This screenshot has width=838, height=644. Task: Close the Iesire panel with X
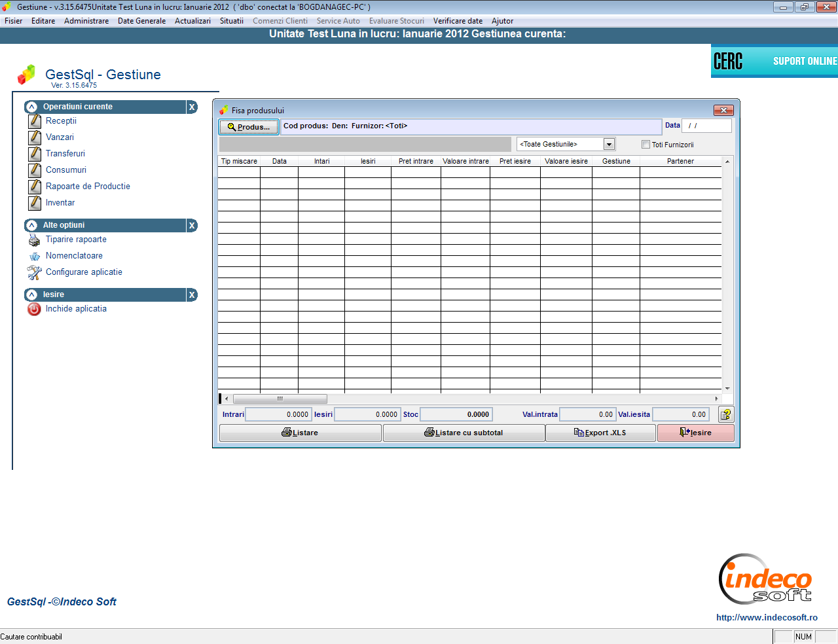192,295
